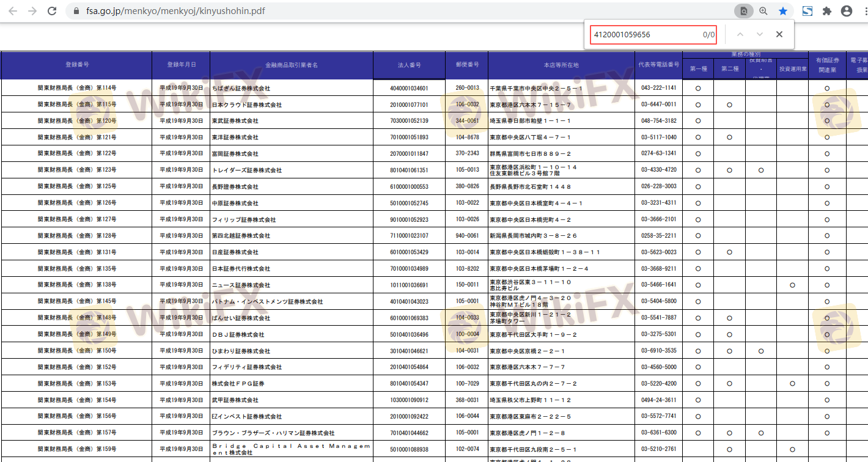
Task: Open the user profile avatar
Action: (847, 11)
